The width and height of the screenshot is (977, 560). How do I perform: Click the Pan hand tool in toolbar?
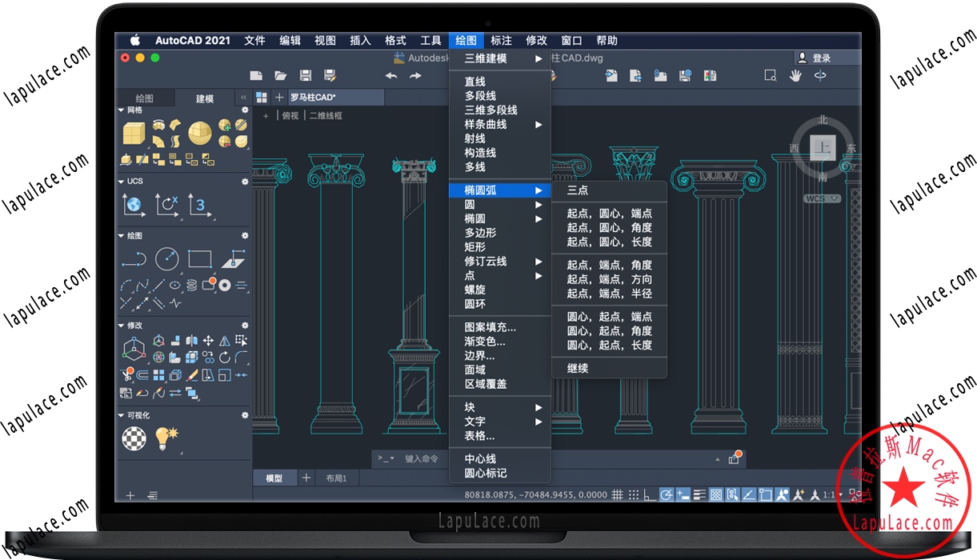pos(795,75)
